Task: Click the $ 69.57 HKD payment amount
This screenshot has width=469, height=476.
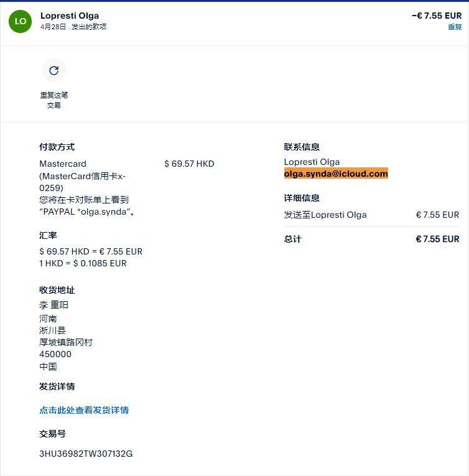Action: (189, 164)
